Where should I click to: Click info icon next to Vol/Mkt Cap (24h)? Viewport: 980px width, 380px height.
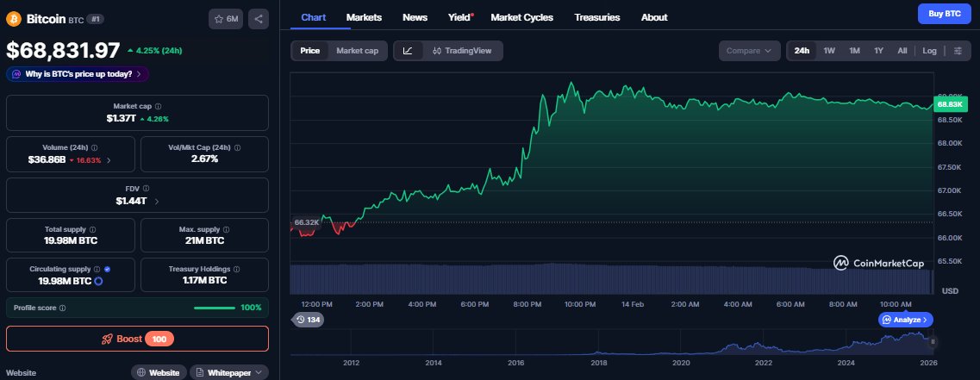pyautogui.click(x=238, y=148)
